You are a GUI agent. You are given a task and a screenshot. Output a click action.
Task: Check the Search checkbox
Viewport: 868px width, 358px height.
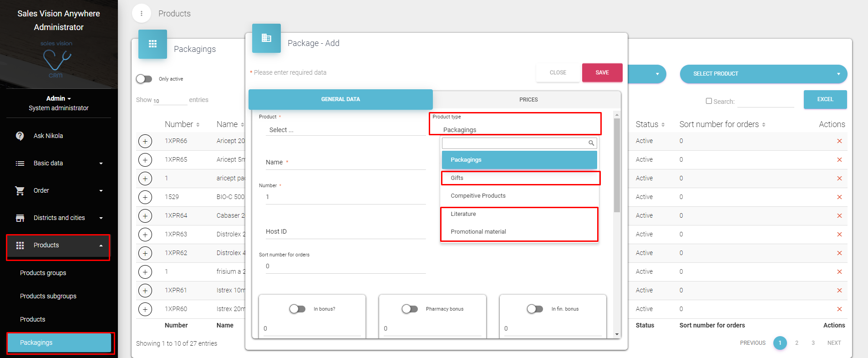[709, 101]
